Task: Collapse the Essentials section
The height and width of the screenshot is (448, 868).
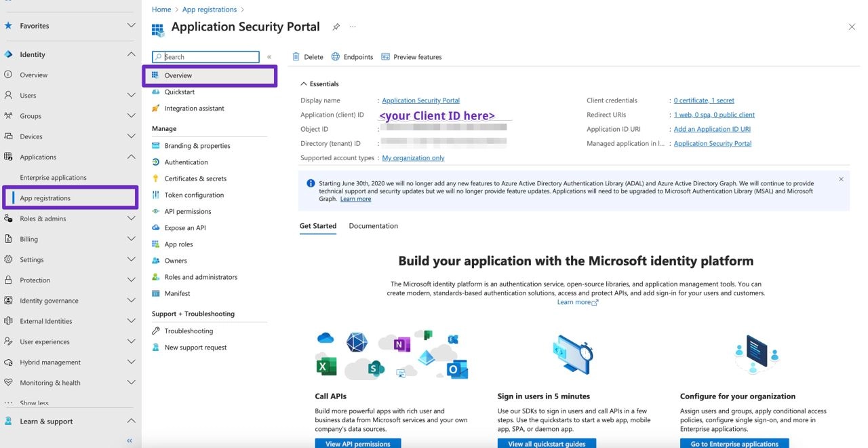Action: point(304,84)
